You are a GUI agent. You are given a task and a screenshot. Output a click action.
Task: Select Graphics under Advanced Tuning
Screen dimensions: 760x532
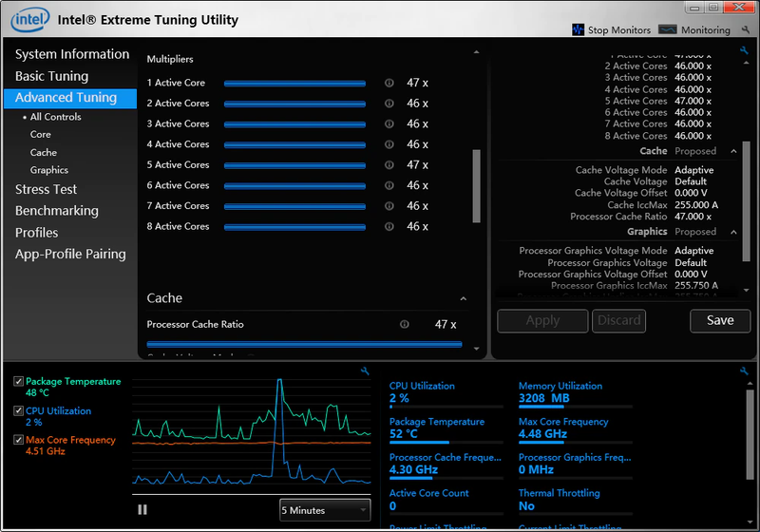pyautogui.click(x=49, y=170)
